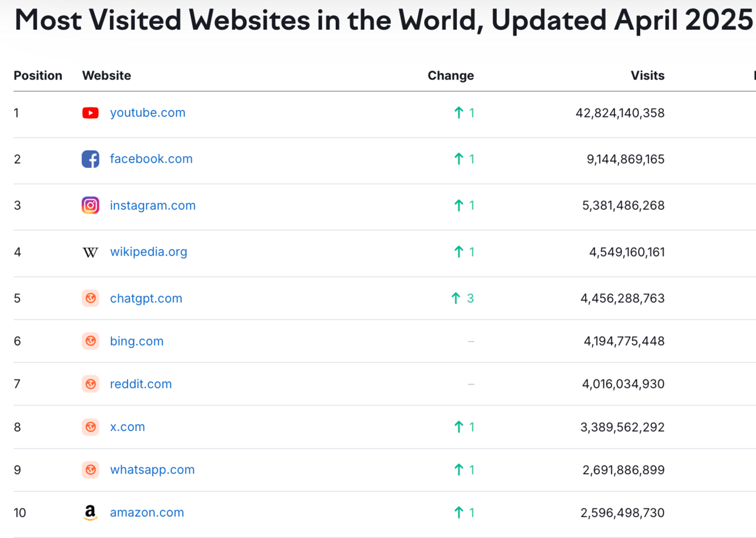Click the visits value 4,456,288,763
Image resolution: width=756 pixels, height=538 pixels.
[623, 298]
